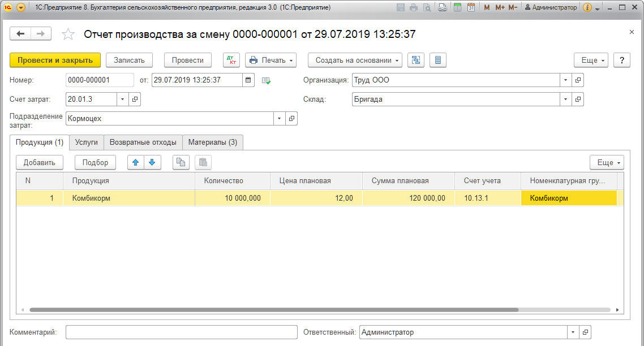Move table row down
Image resolution: width=644 pixels, height=346 pixels.
pyautogui.click(x=152, y=162)
